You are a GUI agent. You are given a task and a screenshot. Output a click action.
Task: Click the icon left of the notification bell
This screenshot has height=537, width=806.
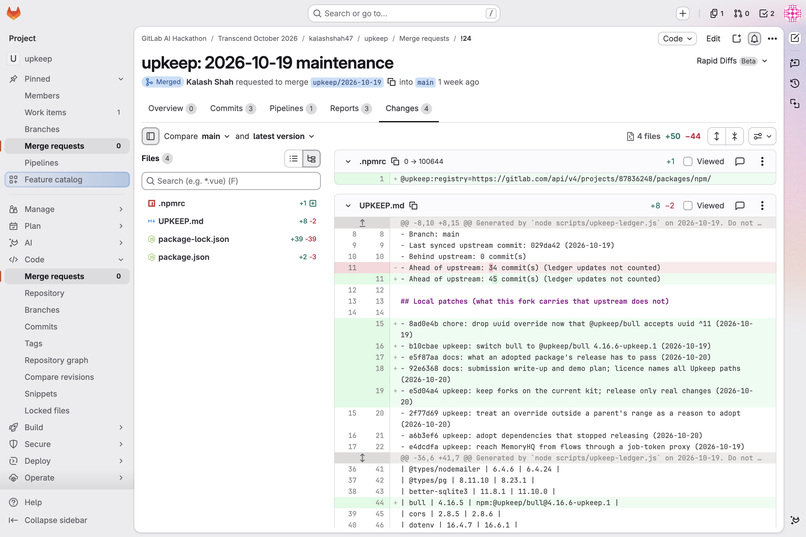737,39
